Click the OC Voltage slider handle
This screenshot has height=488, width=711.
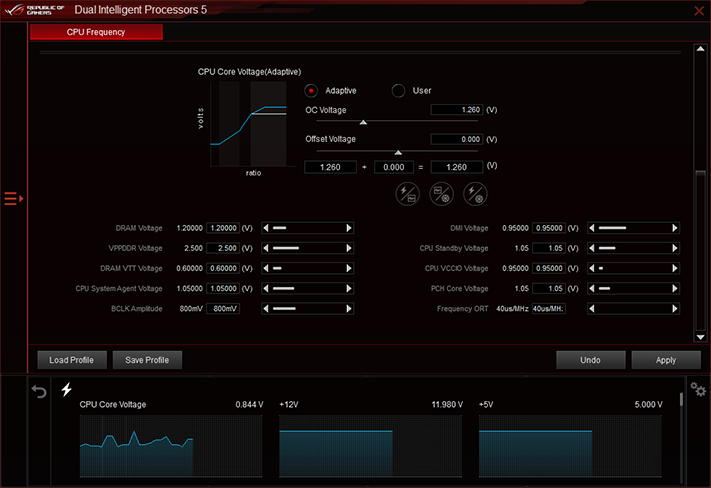[x=363, y=122]
